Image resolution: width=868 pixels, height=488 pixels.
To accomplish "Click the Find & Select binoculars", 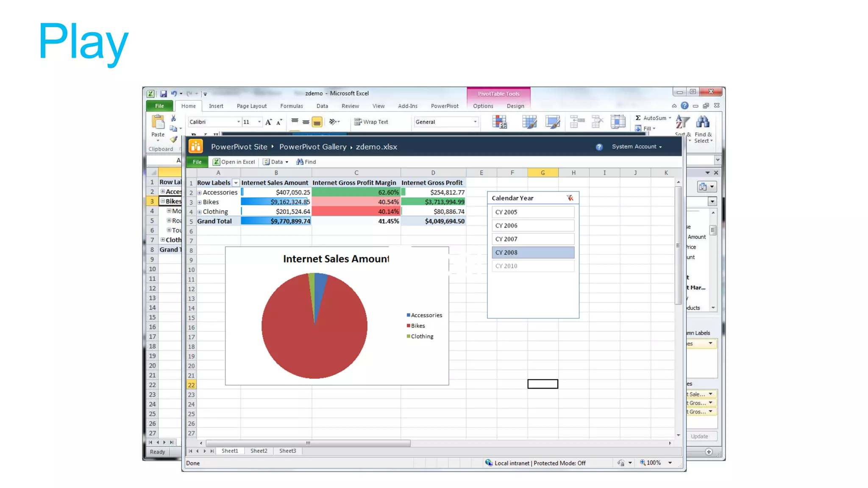I will coord(703,122).
